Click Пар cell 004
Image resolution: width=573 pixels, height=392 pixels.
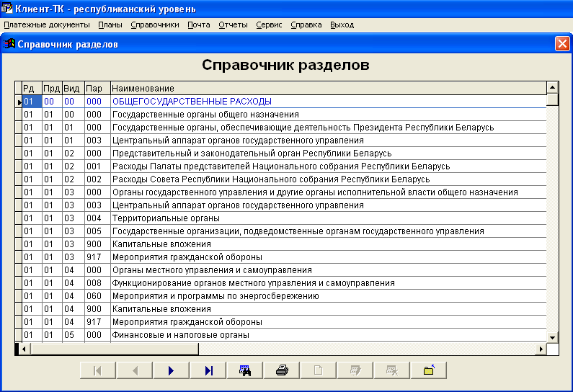coord(97,218)
